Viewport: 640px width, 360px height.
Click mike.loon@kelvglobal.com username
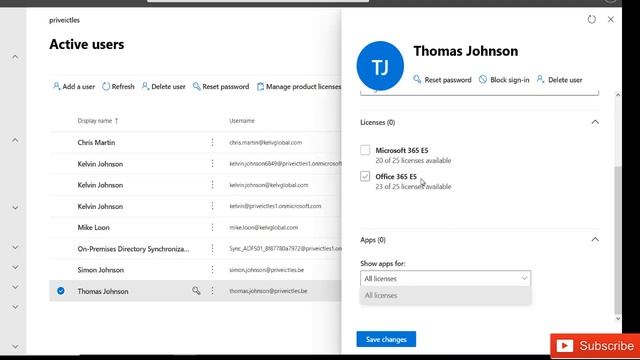pos(264,227)
